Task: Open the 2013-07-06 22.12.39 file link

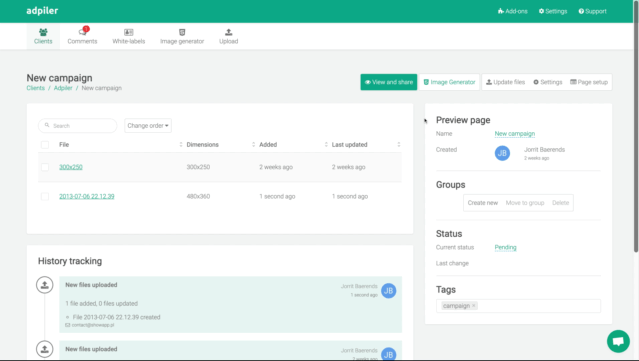Action: pos(87,196)
